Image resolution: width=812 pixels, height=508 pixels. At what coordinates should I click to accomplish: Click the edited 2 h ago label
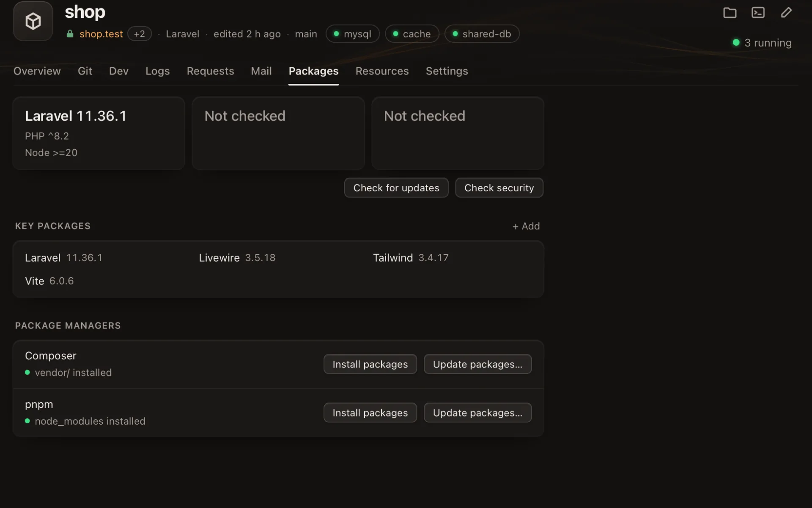tap(247, 34)
